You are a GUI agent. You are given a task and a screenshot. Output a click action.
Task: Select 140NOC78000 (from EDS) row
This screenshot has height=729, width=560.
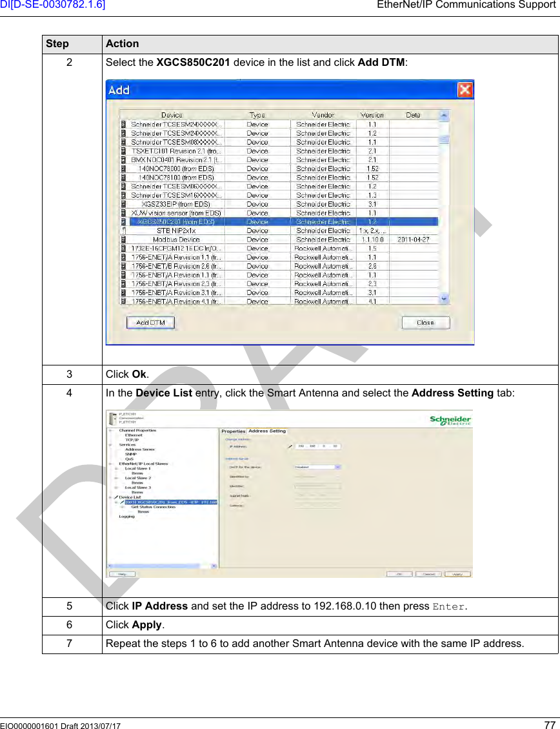point(279,169)
